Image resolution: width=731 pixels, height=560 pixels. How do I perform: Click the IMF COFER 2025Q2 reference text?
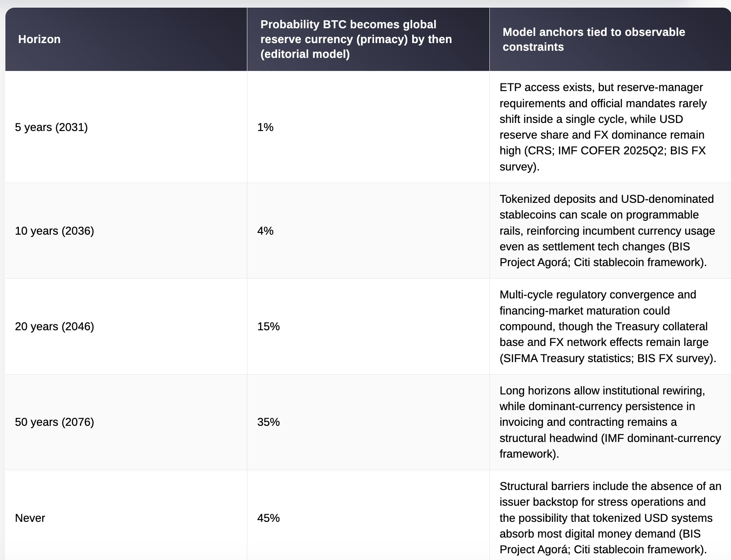[611, 151]
